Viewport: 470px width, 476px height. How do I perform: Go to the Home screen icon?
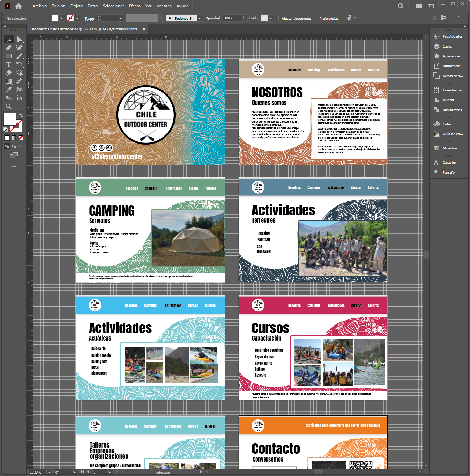tap(19, 6)
